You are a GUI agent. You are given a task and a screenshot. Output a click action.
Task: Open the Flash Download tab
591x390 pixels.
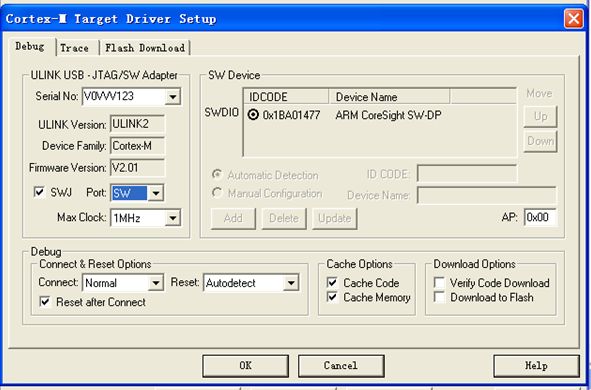point(145,48)
